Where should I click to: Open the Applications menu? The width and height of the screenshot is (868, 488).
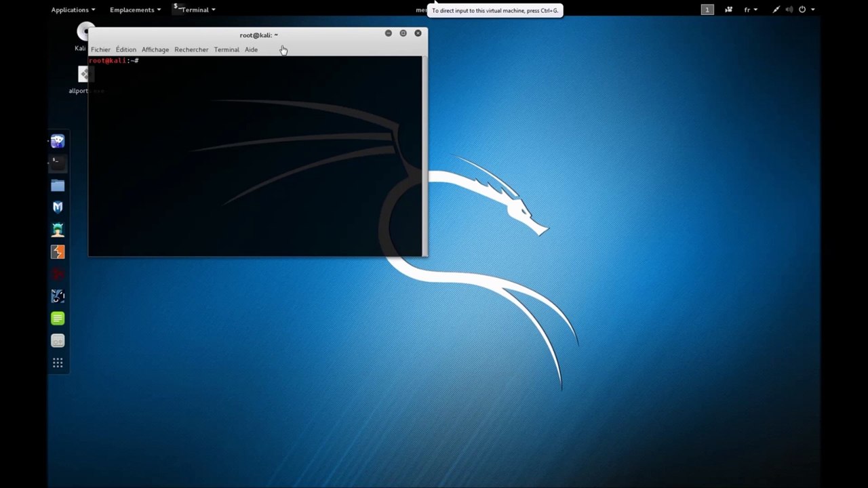73,9
